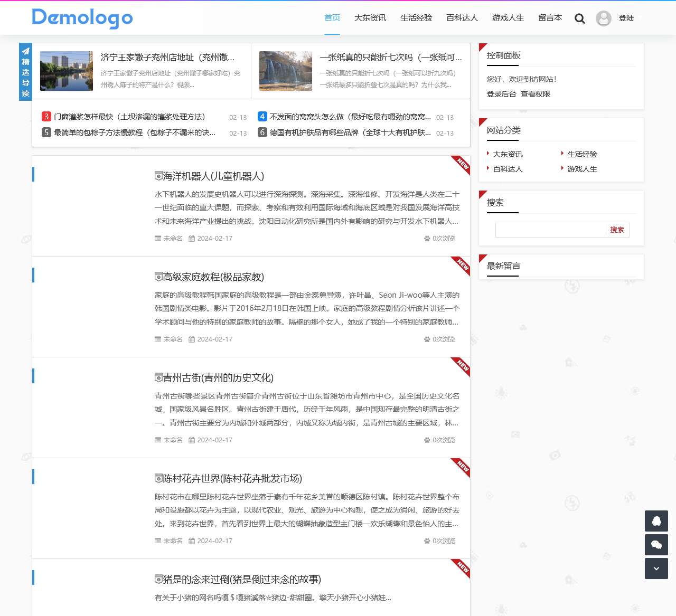Image resolution: width=676 pixels, height=616 pixels.
Task: Open the 留言本 menu item
Action: pyautogui.click(x=550, y=17)
